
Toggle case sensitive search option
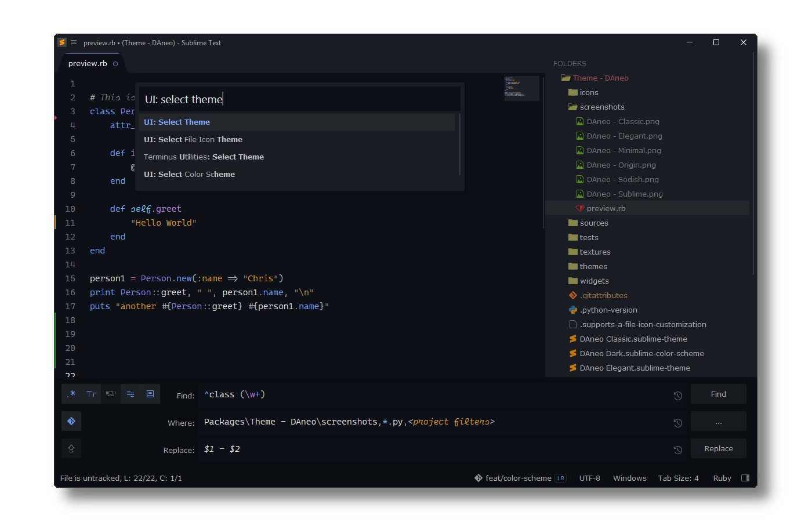coord(91,394)
